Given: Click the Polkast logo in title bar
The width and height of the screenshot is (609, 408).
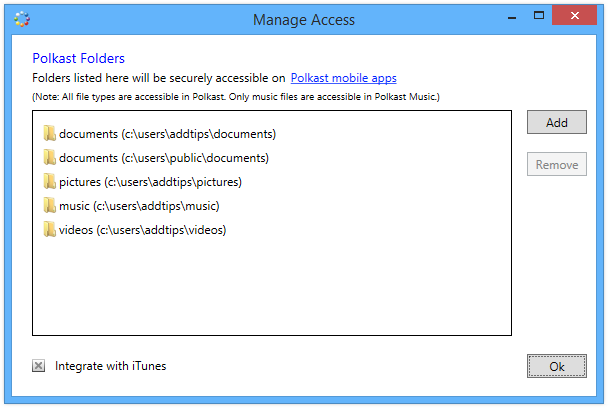Looking at the screenshot, I should 23,19.
